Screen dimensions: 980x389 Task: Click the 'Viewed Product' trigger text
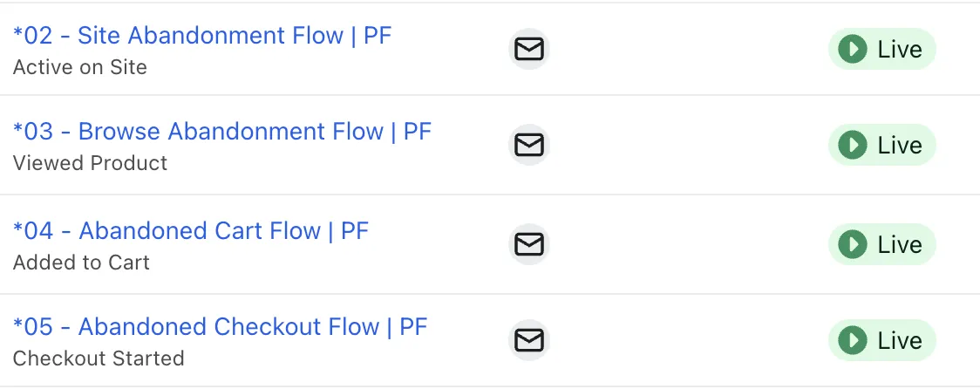point(91,163)
